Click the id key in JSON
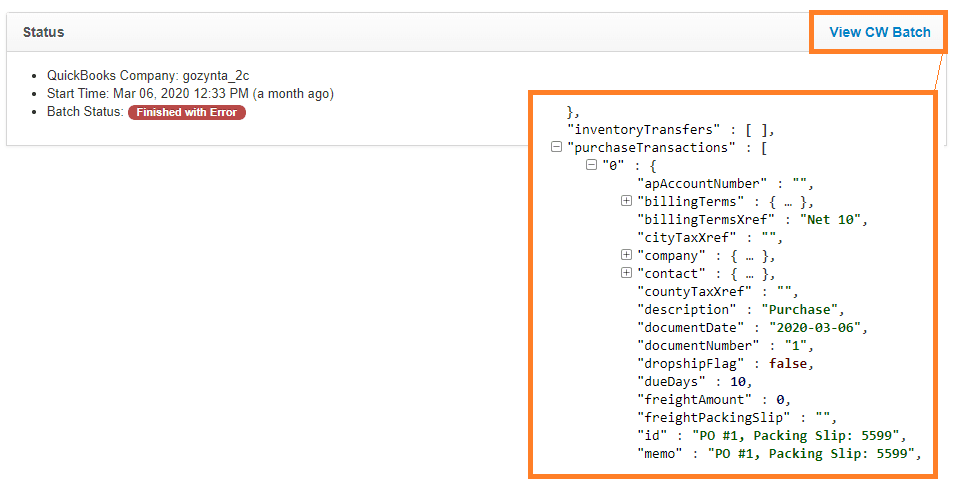The height and width of the screenshot is (497, 953). [651, 435]
